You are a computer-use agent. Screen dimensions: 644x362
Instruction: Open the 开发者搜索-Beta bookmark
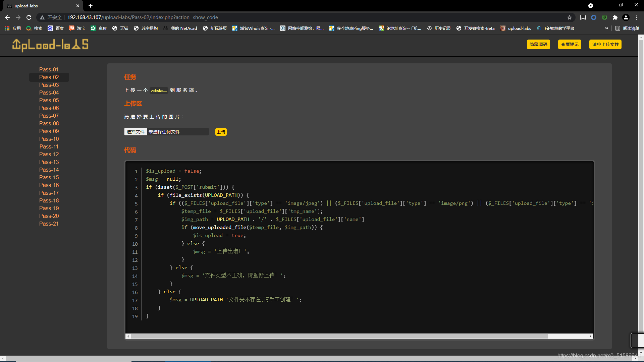point(475,28)
